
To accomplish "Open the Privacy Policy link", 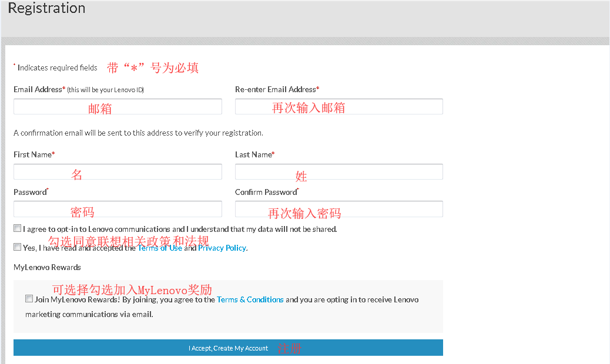I will (x=222, y=248).
